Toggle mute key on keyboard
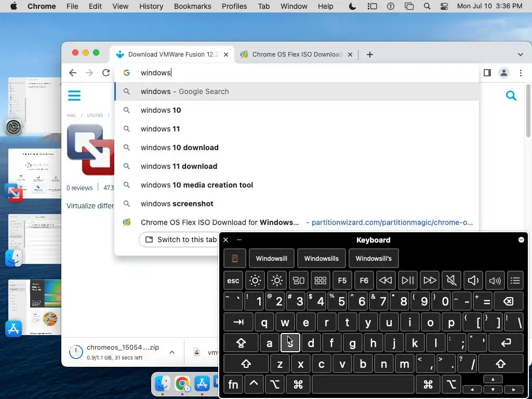 click(x=451, y=281)
